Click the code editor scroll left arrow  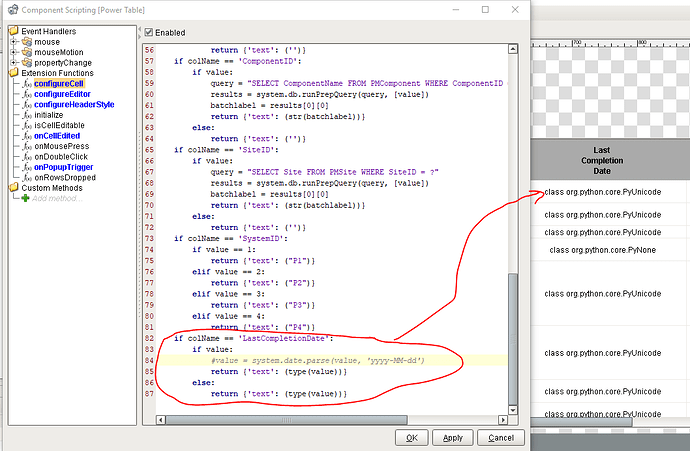click(x=161, y=420)
